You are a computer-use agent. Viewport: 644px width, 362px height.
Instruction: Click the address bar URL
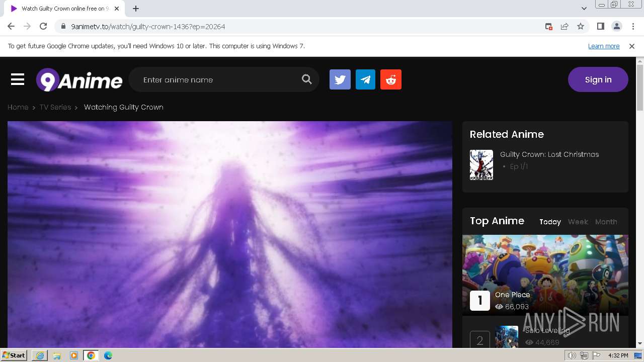(148, 26)
